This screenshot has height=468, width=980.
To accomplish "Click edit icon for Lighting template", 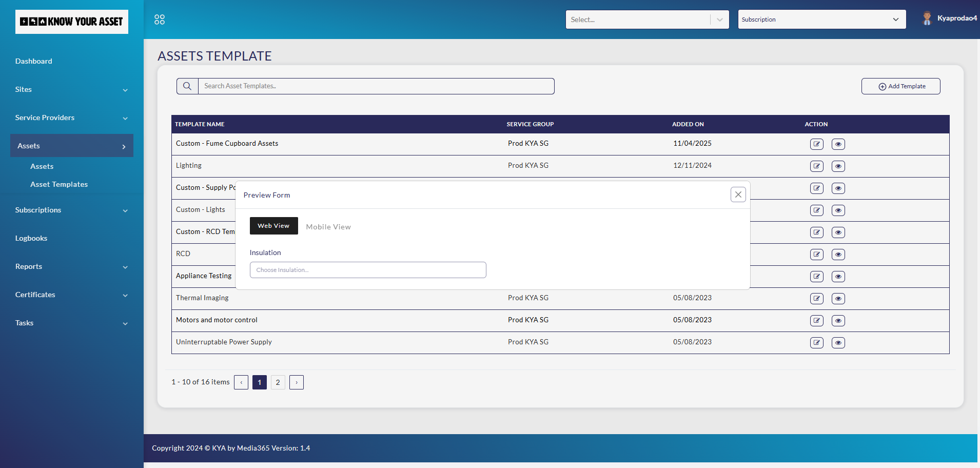I will point(816,166).
